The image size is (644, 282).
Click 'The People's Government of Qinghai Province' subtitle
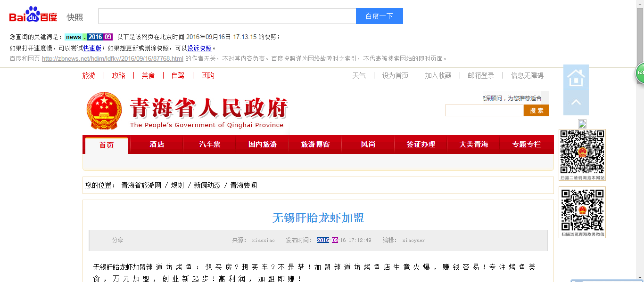206,125
